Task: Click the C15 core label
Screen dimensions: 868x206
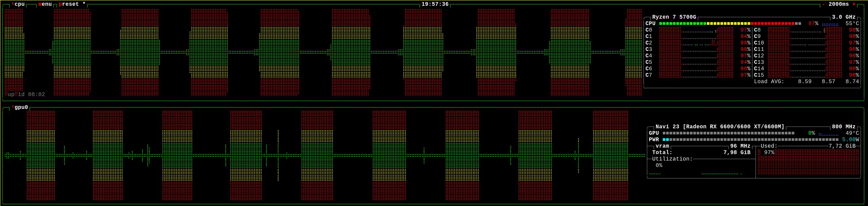Action: pos(759,75)
